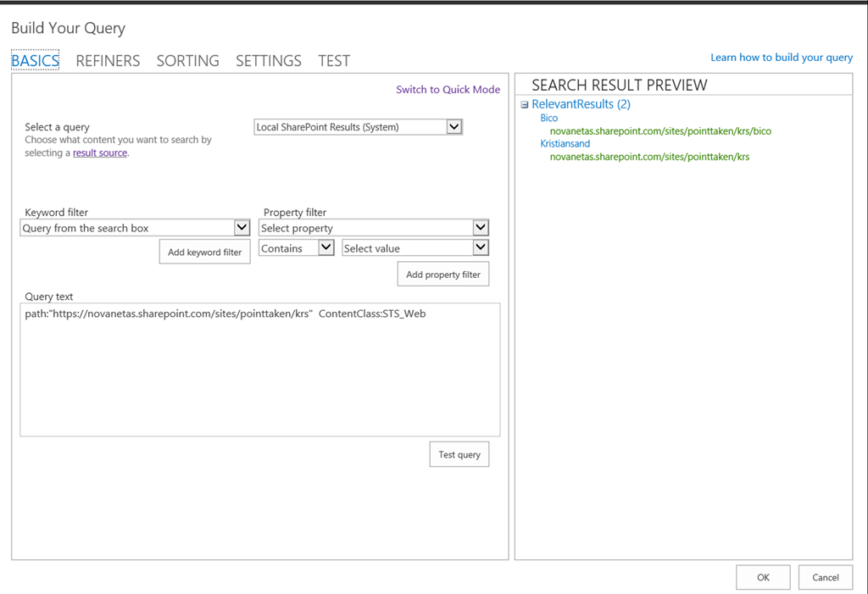Screen dimensions: 868x594
Task: Go to the SORTING tab
Action: tap(187, 61)
